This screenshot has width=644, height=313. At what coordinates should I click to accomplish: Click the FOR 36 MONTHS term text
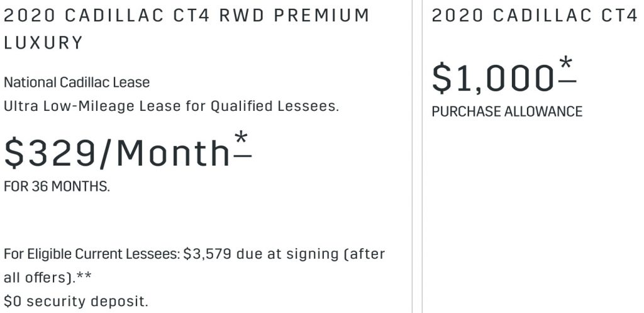[x=57, y=186]
